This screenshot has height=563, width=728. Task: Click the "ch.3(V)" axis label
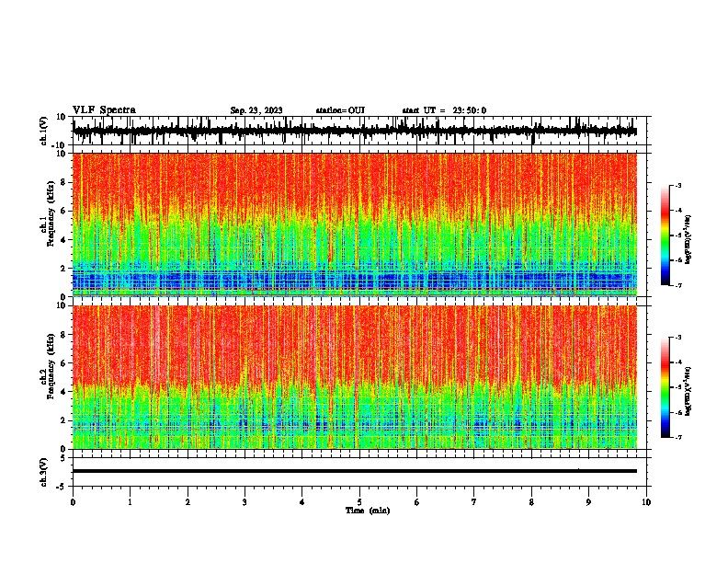44,472
